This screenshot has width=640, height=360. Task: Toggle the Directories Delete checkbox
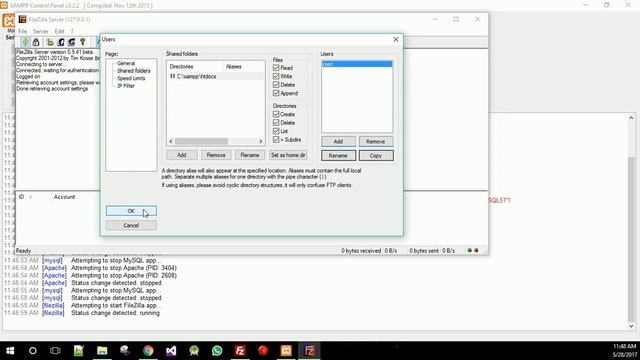276,122
